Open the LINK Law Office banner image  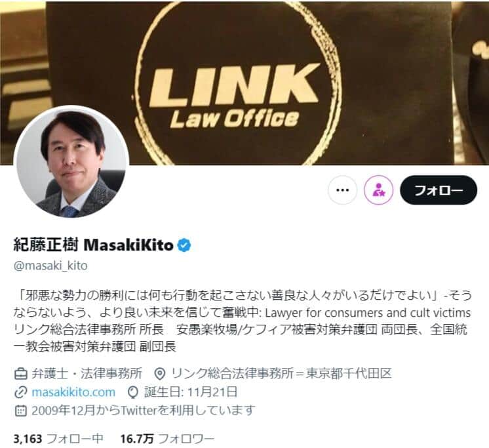(244, 83)
